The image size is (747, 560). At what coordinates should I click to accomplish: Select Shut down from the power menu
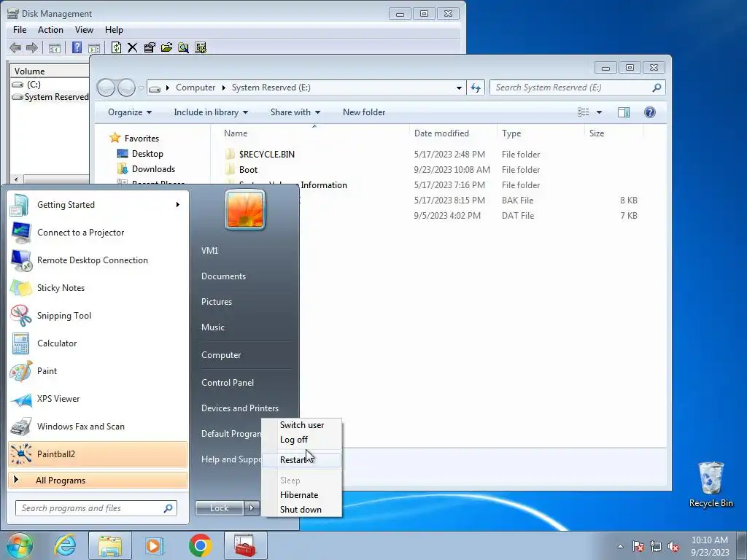pos(301,510)
